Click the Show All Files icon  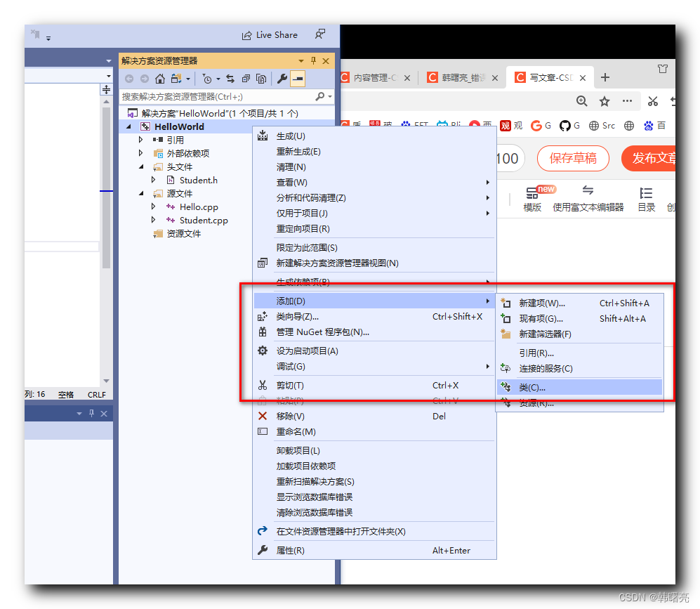(x=261, y=79)
